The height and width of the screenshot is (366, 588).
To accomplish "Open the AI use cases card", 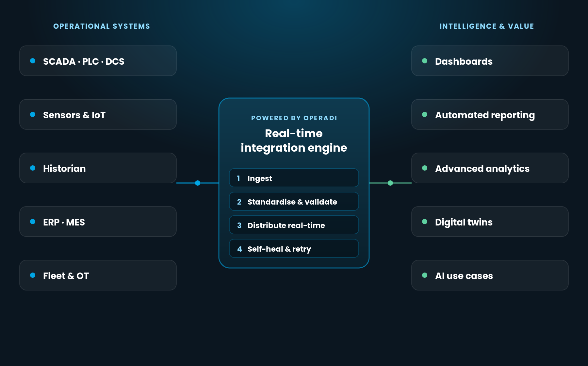I will point(490,275).
